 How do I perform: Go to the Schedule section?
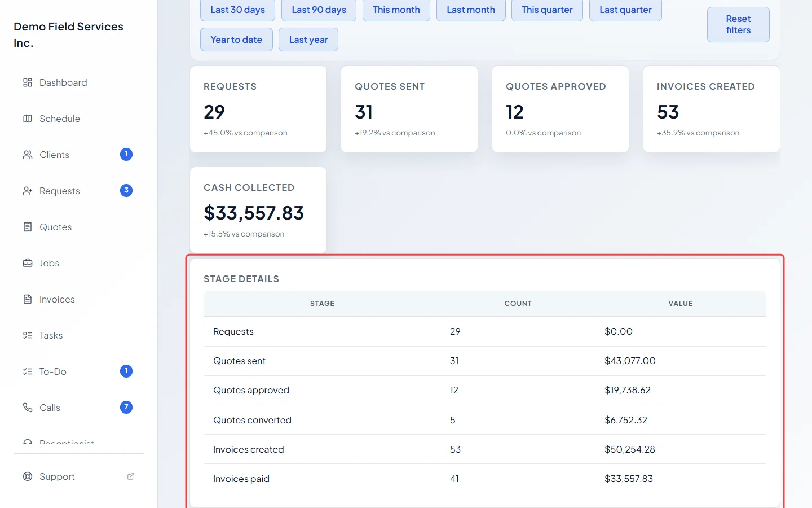tap(78, 119)
